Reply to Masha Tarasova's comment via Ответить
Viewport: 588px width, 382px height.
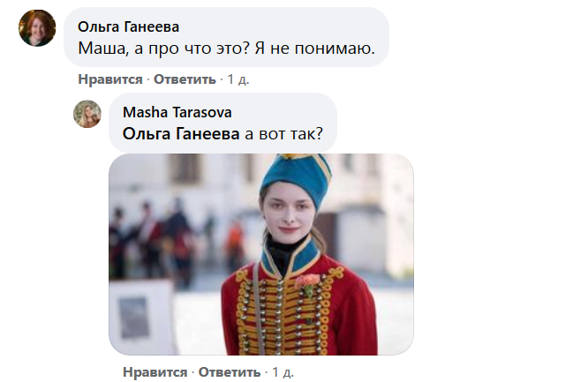click(230, 372)
